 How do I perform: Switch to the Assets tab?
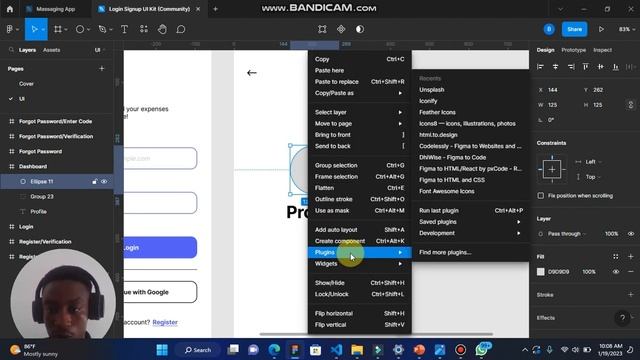coord(51,50)
